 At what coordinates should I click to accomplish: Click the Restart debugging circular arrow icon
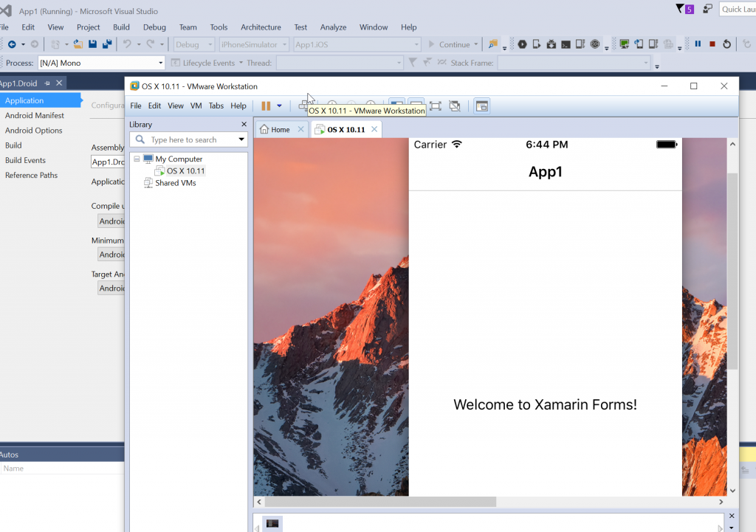pos(727,44)
